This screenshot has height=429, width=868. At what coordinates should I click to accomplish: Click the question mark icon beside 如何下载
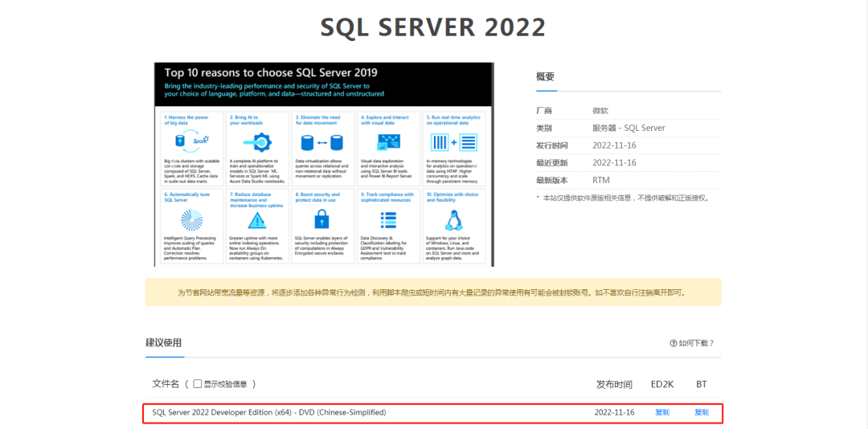point(674,343)
